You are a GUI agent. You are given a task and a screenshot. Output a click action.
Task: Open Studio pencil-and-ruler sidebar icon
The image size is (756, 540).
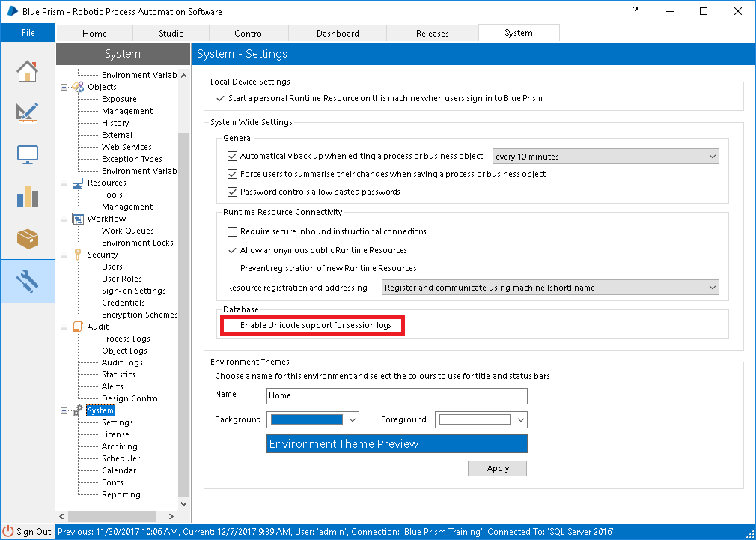[27, 113]
